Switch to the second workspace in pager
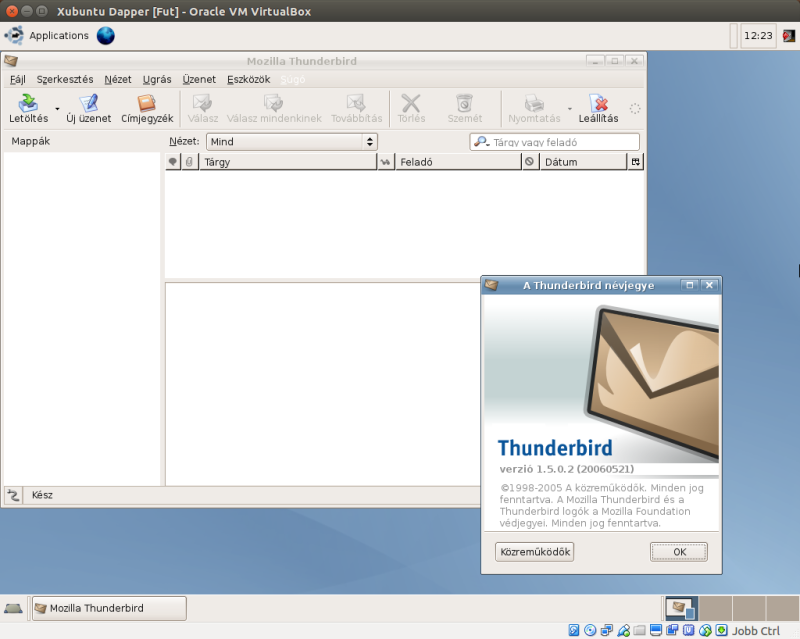800x639 pixels. coord(715,608)
